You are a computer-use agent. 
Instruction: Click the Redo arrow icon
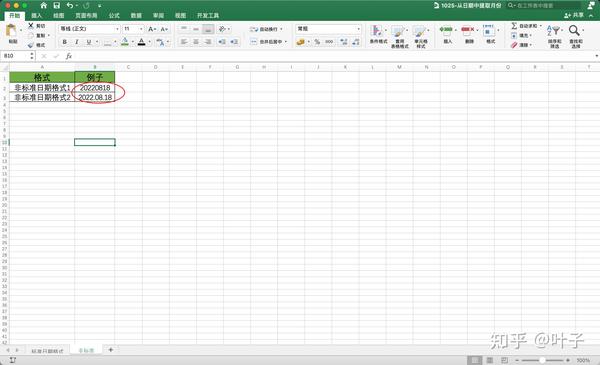[86, 5]
